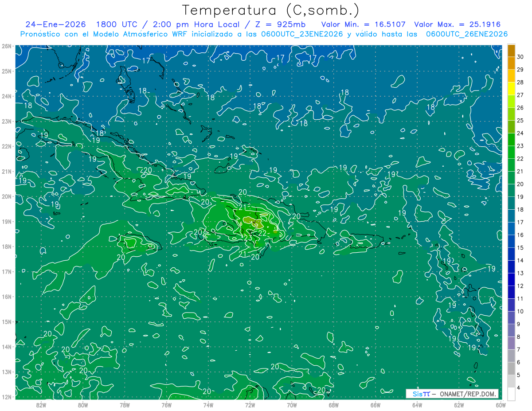The image size is (532, 411).
Task: Click the bright green swatch between 22 and 23
Action: (x=511, y=152)
